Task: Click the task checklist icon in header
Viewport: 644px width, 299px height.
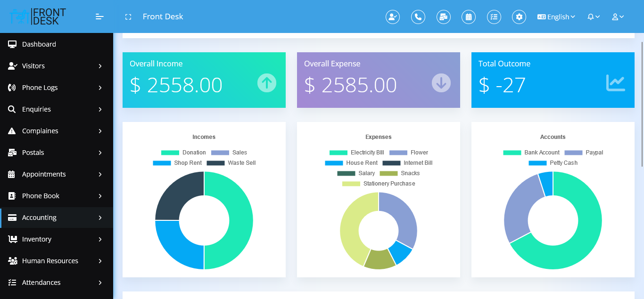Action: click(x=494, y=17)
